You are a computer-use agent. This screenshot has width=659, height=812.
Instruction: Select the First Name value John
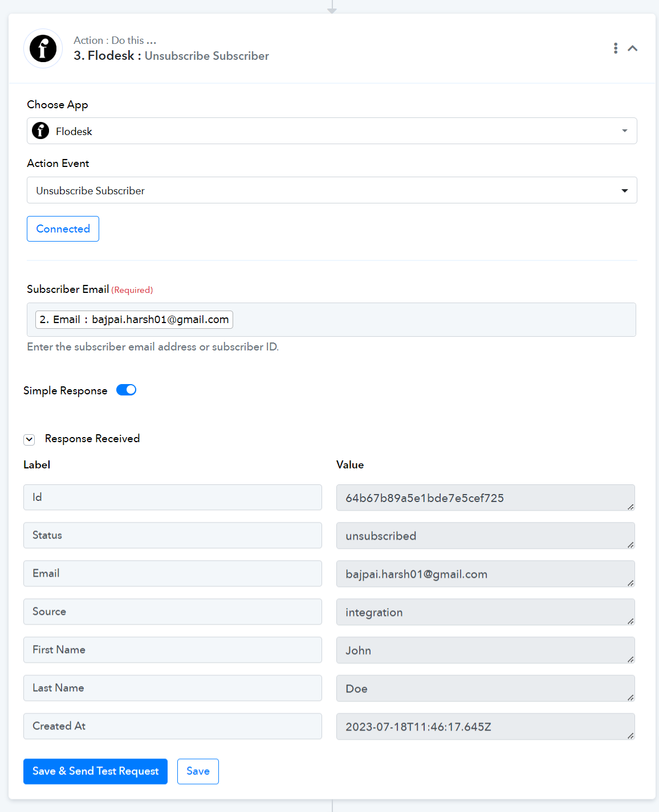click(358, 651)
